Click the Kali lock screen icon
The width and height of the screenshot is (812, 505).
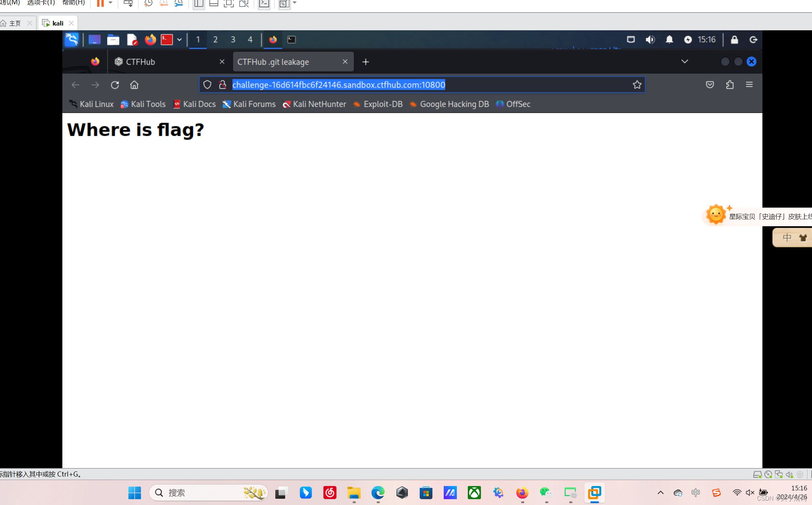734,39
